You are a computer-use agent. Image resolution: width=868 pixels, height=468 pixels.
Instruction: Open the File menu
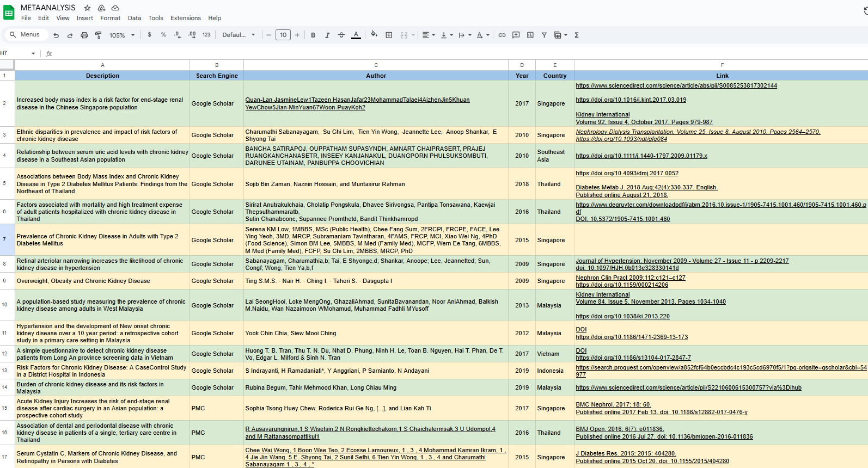click(26, 18)
